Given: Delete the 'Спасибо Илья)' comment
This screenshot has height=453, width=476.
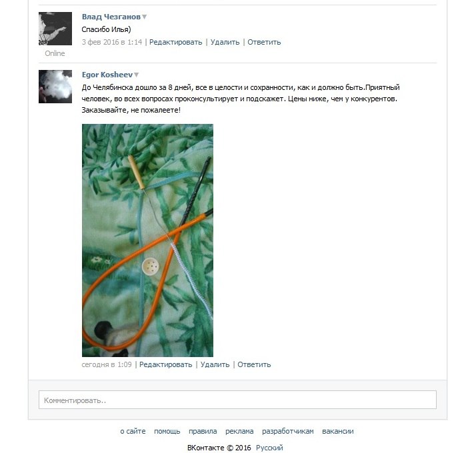Looking at the screenshot, I should pyautogui.click(x=225, y=42).
